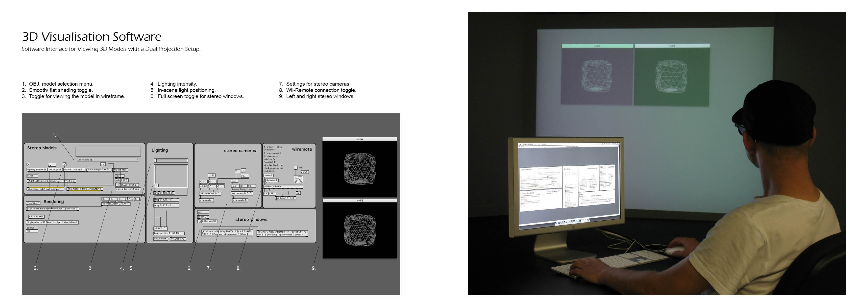
Task: Toggle the lighting_enable checkbox
Action: click(28, 164)
